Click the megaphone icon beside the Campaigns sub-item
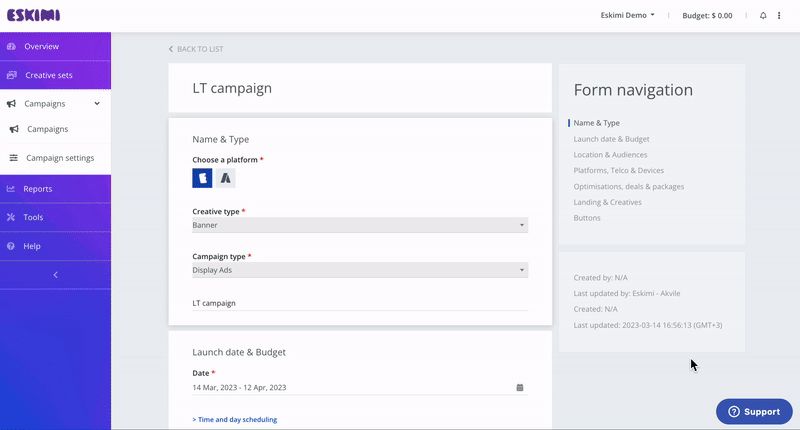The width and height of the screenshot is (800, 430). point(14,129)
